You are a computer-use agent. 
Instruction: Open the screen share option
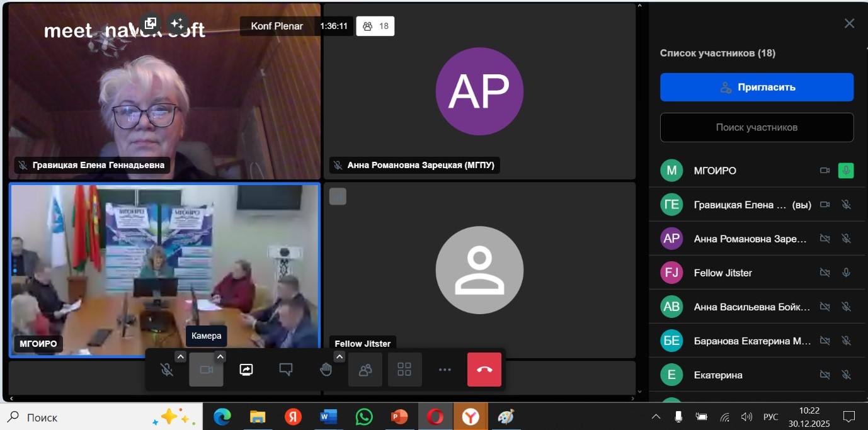point(246,370)
